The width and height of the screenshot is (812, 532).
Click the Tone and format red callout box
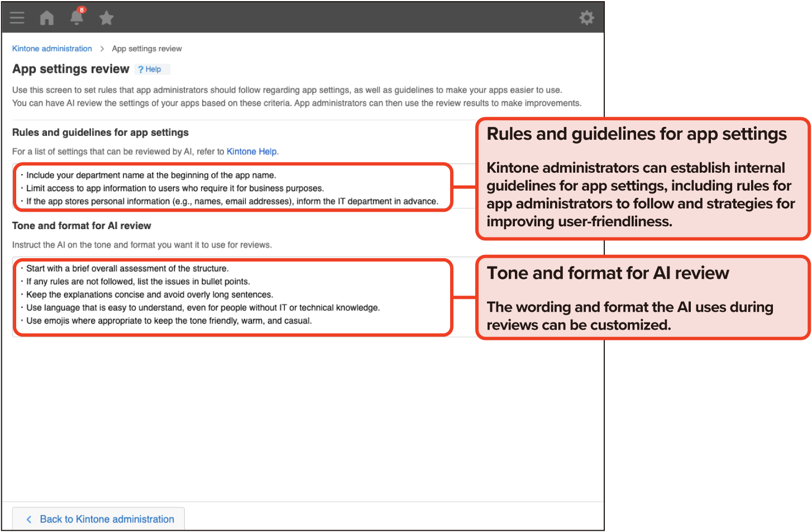pos(642,298)
